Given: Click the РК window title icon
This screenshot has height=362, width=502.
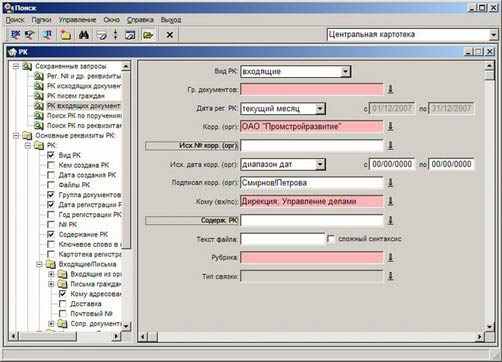Looking at the screenshot, I should (x=13, y=52).
